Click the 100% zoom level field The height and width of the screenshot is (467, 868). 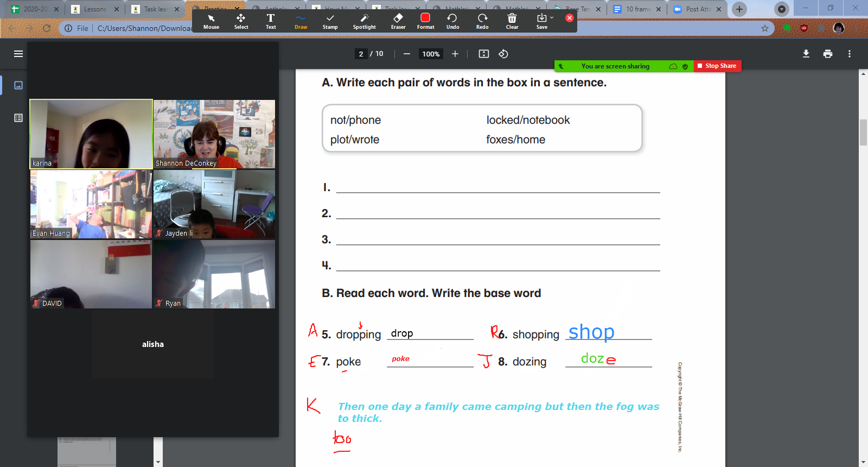(431, 54)
